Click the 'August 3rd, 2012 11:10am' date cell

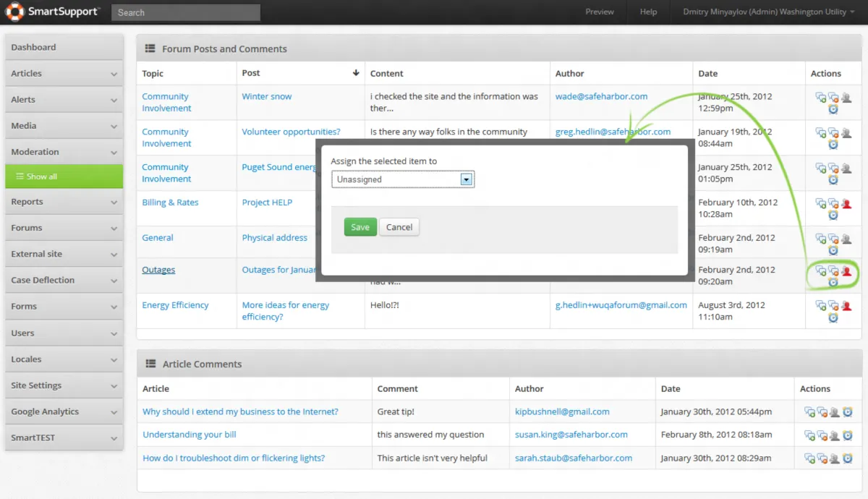point(749,311)
